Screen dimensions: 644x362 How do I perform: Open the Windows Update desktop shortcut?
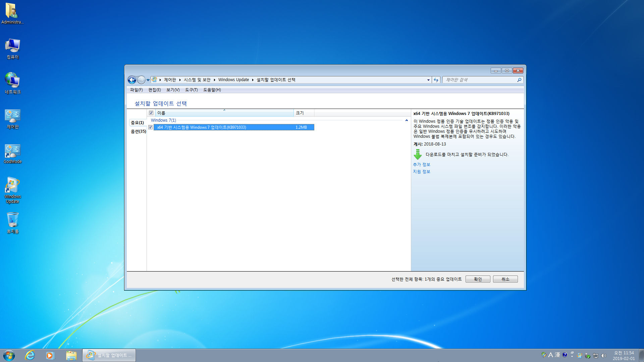(x=12, y=190)
